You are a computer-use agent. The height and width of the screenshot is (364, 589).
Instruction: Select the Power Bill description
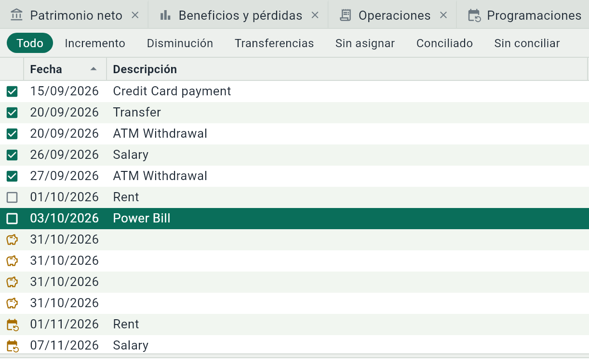[142, 218]
